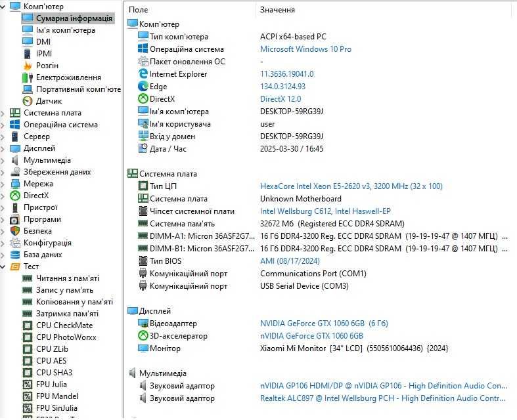Image resolution: width=517 pixels, height=420 pixels.
Task: Open the AMI (08/17/2024) BIOS link
Action: pos(290,261)
